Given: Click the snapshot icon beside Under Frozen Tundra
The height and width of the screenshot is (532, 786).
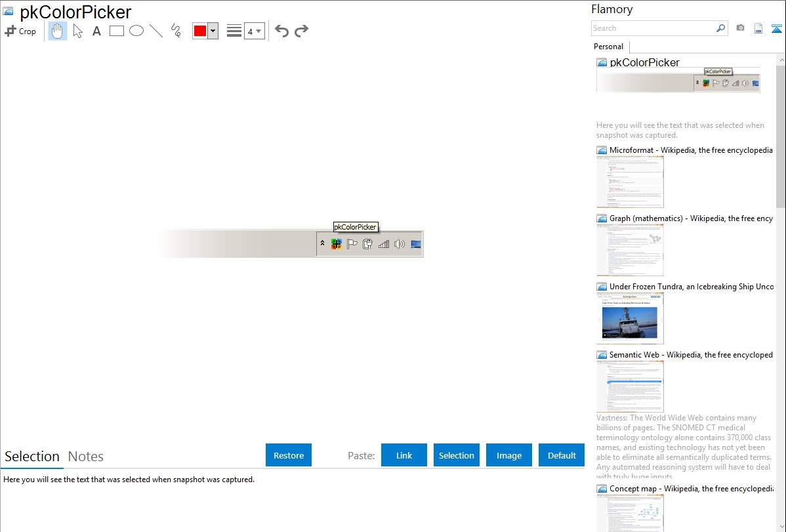Looking at the screenshot, I should pyautogui.click(x=602, y=286).
